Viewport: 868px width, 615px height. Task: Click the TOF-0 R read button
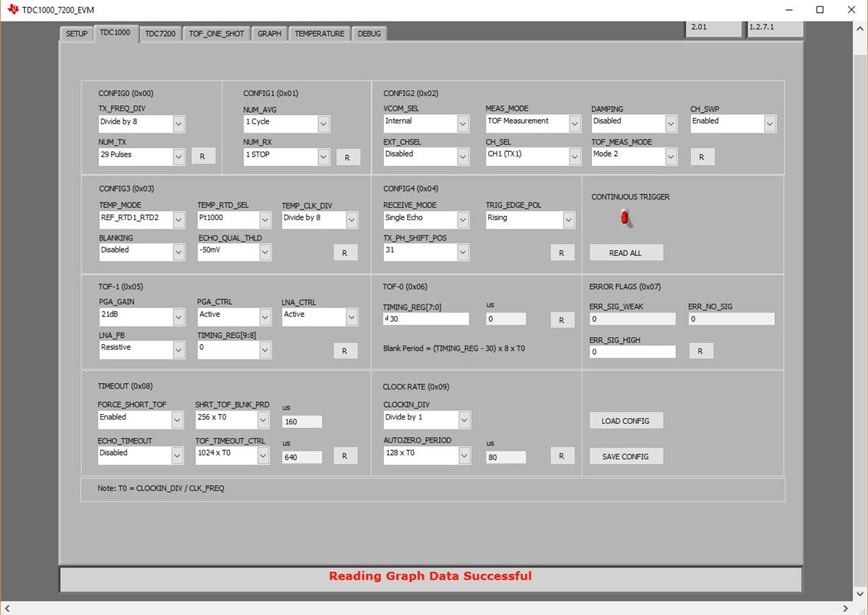(562, 320)
